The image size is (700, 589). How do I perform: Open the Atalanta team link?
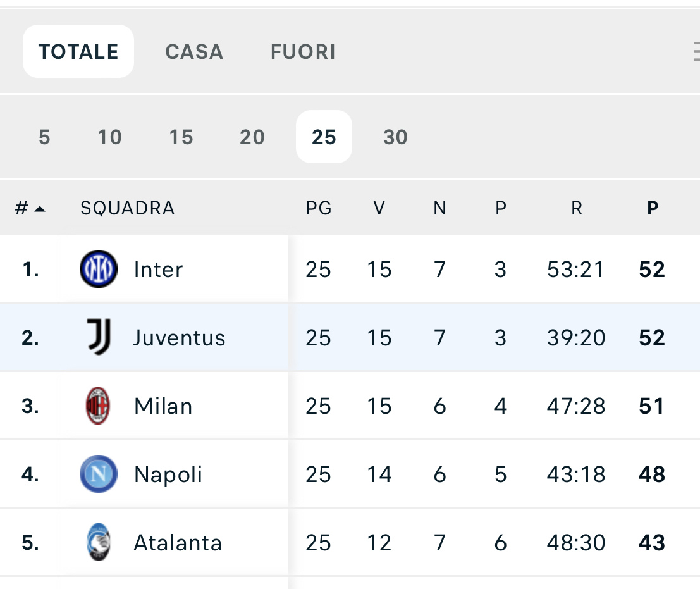click(178, 543)
